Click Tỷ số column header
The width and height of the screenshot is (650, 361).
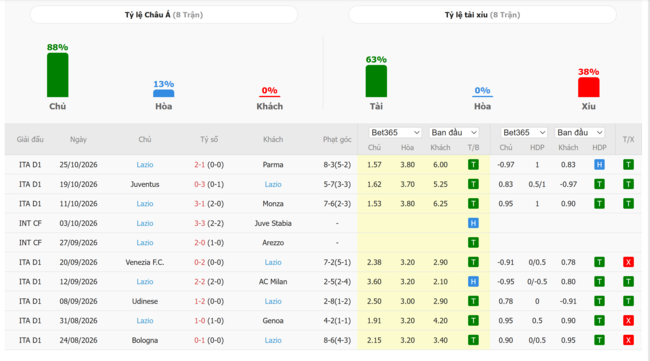pos(209,139)
